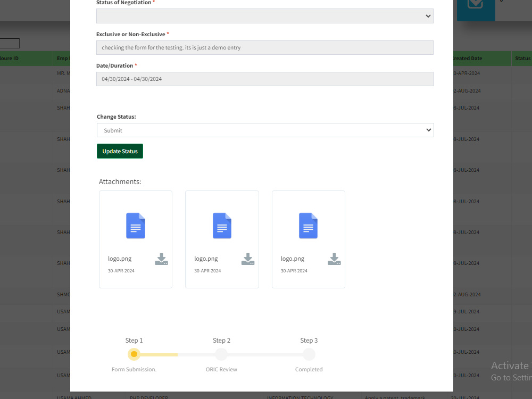Click the Step 1 progress marker
Image resolution: width=532 pixels, height=399 pixels.
point(134,354)
